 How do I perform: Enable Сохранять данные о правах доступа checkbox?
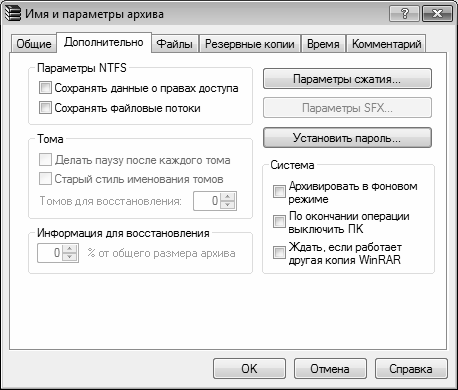pos(45,88)
